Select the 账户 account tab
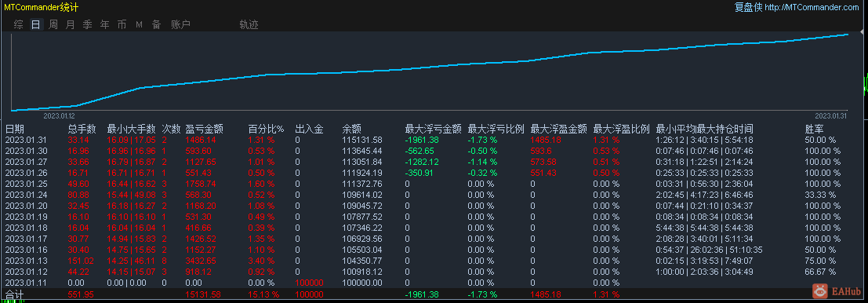The width and height of the screenshot is (868, 303). click(x=180, y=24)
